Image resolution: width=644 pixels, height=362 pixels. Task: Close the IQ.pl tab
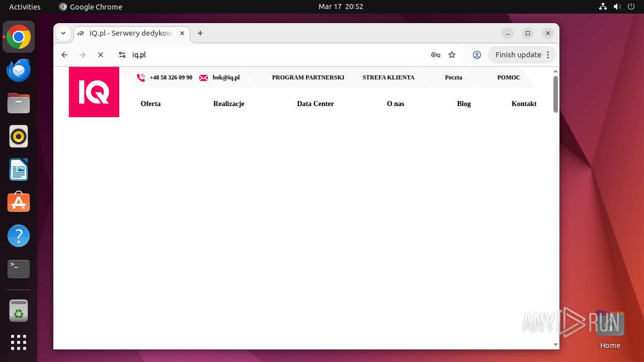[x=182, y=33]
